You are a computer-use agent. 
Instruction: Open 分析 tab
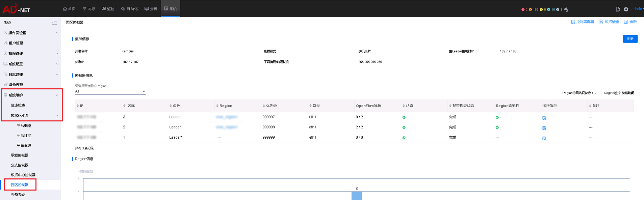(x=151, y=9)
